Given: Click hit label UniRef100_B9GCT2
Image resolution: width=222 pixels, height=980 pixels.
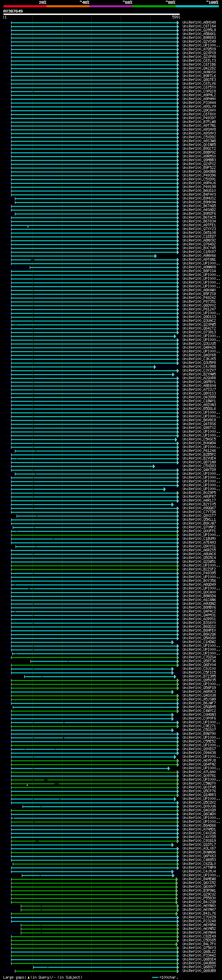Looking at the screenshot, I should coord(199,149).
